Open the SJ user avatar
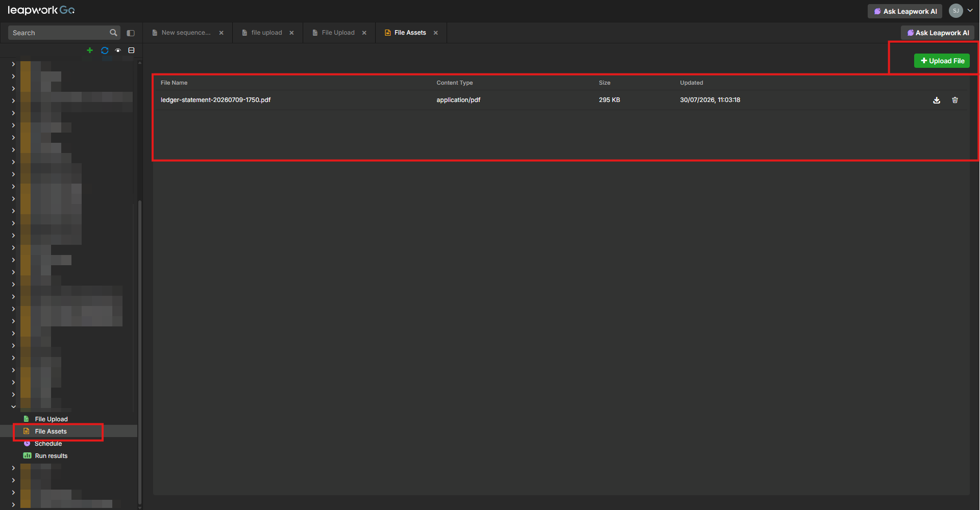The image size is (980, 510). click(x=956, y=11)
